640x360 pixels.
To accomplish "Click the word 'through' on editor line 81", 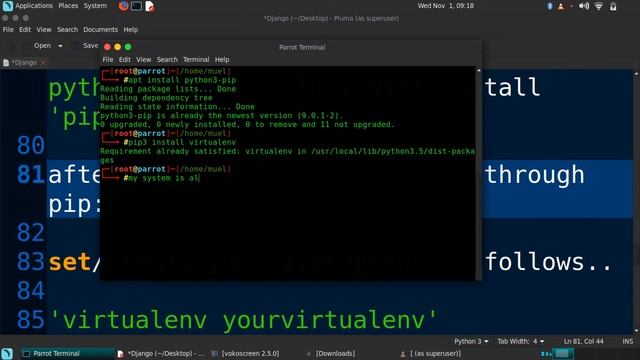I will click(x=535, y=176).
